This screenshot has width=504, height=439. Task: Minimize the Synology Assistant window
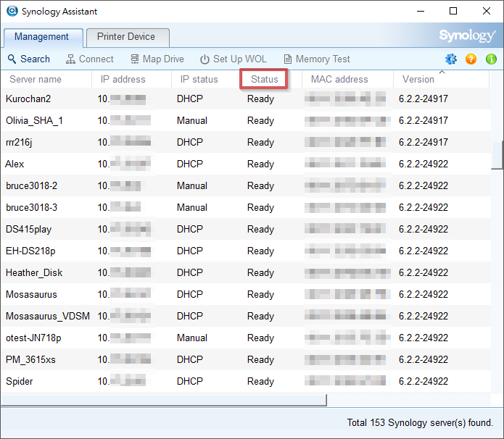(x=421, y=12)
